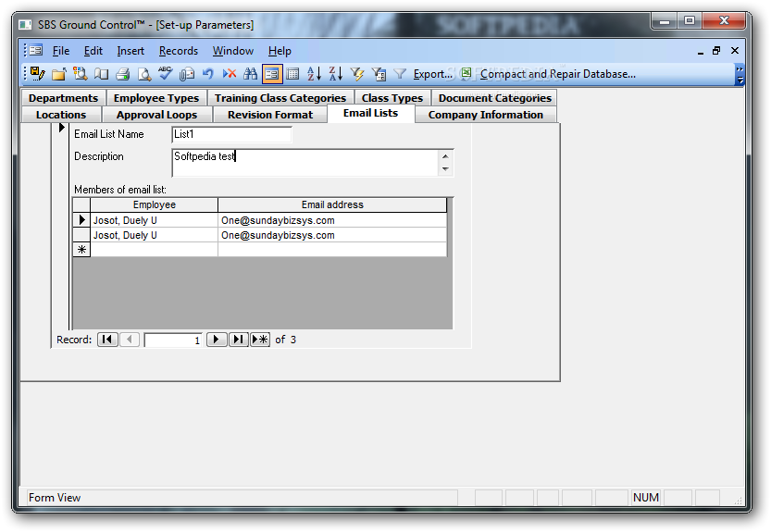The height and width of the screenshot is (532, 771).
Task: Minimize the inner Set-up Parameters window
Action: [x=700, y=51]
